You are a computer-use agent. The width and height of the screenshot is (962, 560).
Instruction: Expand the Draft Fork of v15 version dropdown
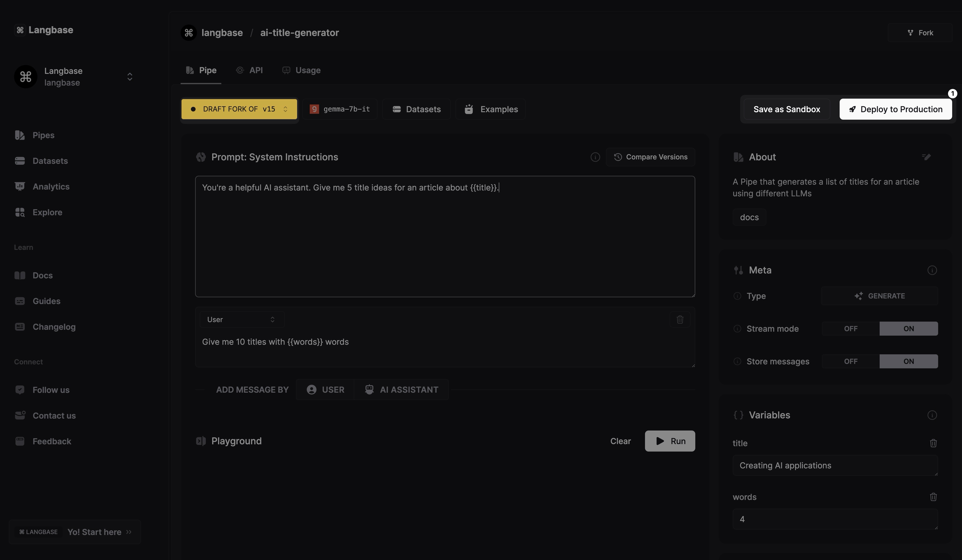click(x=239, y=109)
